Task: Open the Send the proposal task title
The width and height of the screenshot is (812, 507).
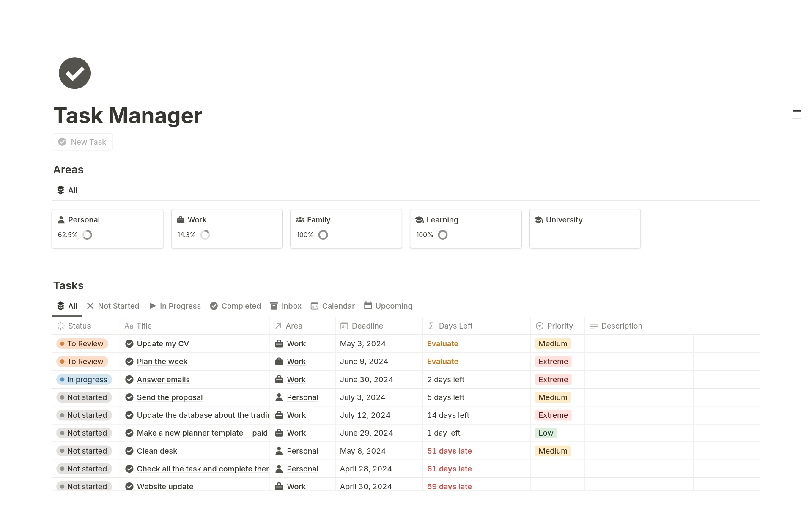Action: [170, 397]
